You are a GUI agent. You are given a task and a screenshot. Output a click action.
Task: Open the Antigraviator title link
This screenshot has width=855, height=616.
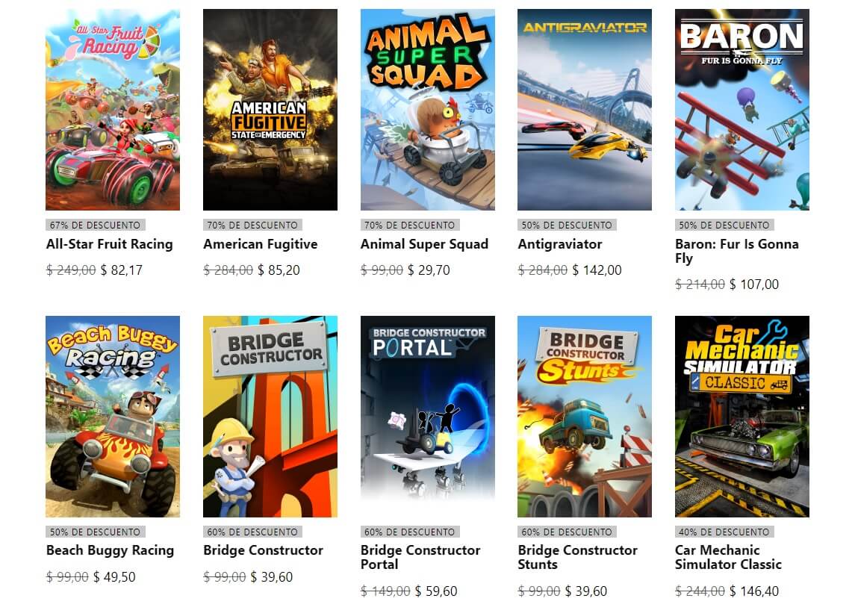coord(560,244)
